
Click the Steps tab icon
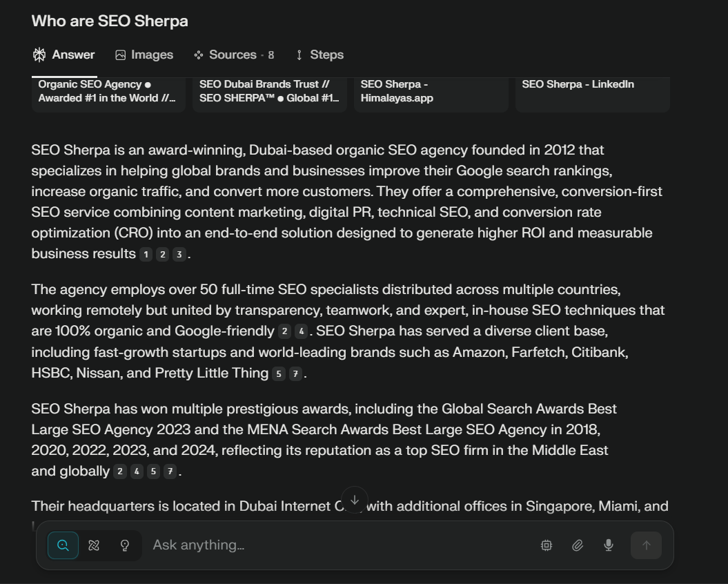[299, 55]
